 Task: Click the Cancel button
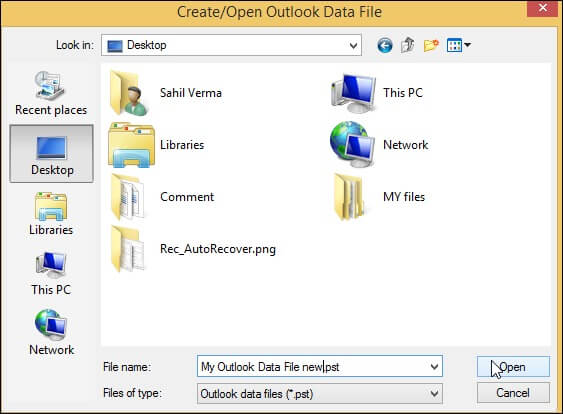point(513,393)
